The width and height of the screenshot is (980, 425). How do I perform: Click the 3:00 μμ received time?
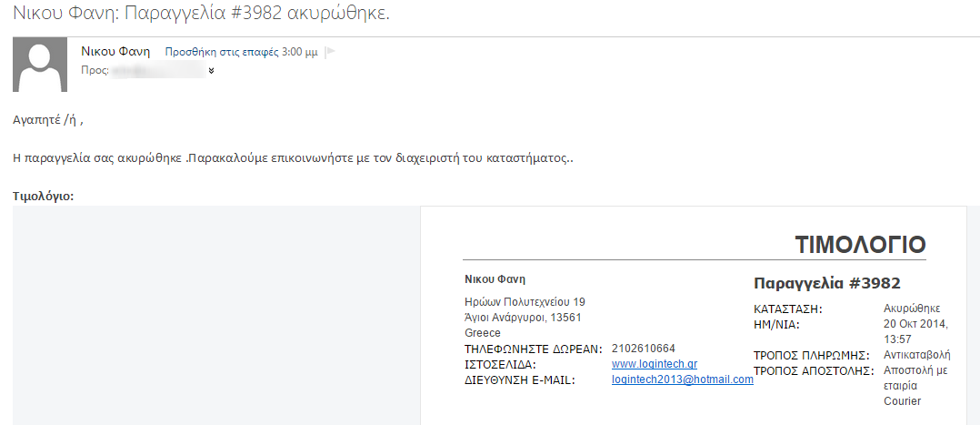(x=302, y=53)
